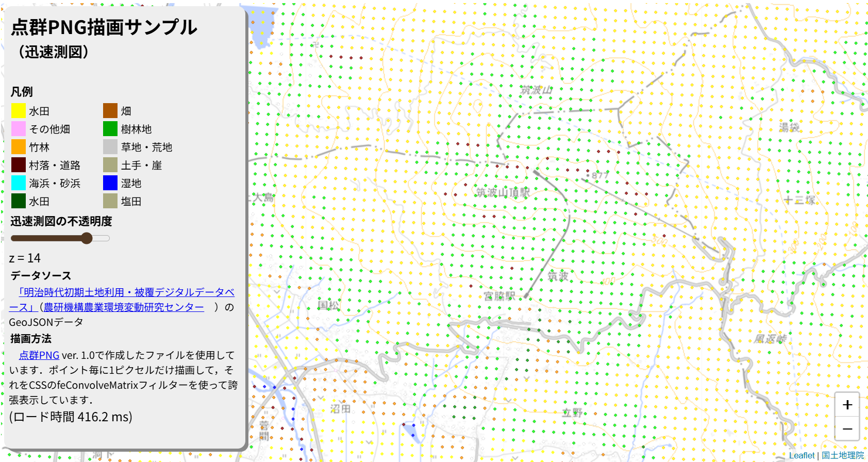The width and height of the screenshot is (868, 462).
Task: Open the 明治時代初期土地利用 database link
Action: click(126, 292)
